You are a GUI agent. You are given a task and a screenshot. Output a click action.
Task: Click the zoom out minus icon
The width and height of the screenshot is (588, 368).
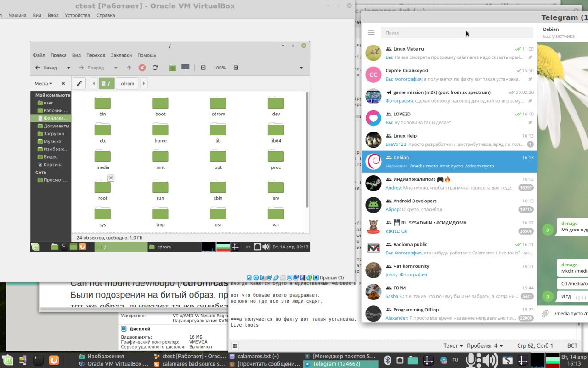203,68
